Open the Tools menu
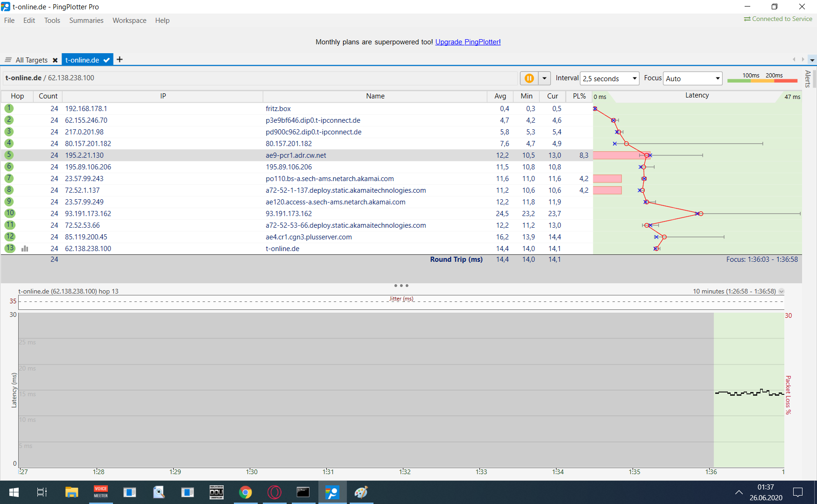The image size is (817, 504). (x=52, y=21)
